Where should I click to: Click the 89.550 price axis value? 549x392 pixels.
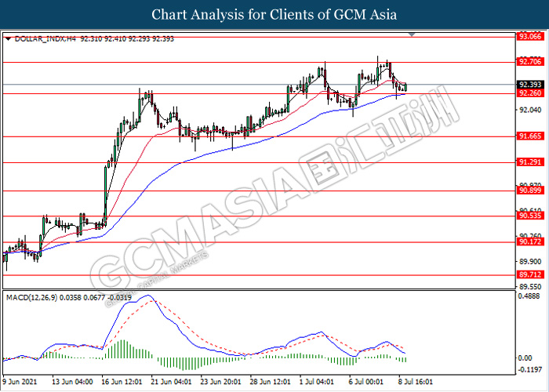(x=530, y=287)
